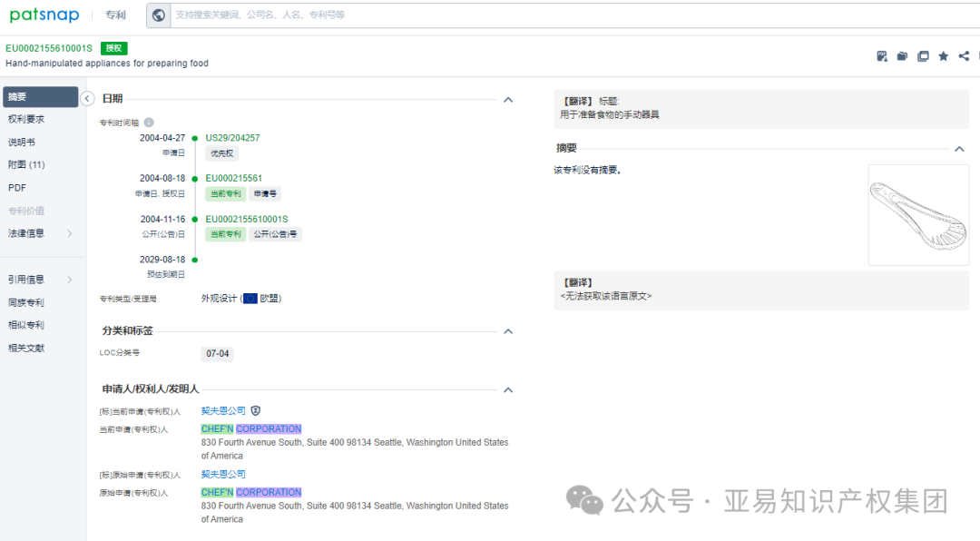Open 契夫恩公司 original applicant link

coord(223,474)
